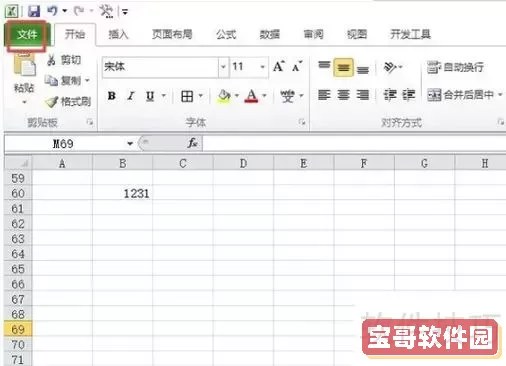Viewport: 506px width, 366px height.
Task: Click 剪切 (Cut) scissors button
Action: 64,60
